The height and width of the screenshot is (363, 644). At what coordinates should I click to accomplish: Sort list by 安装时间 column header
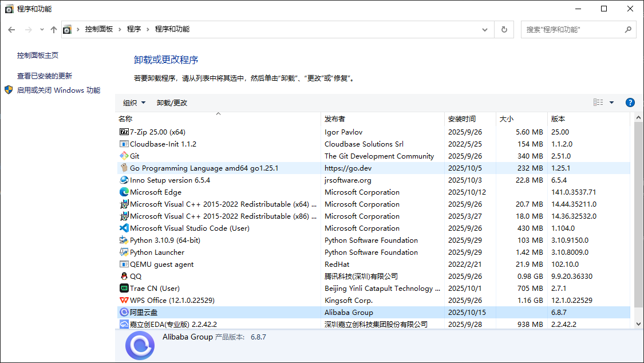pyautogui.click(x=462, y=119)
